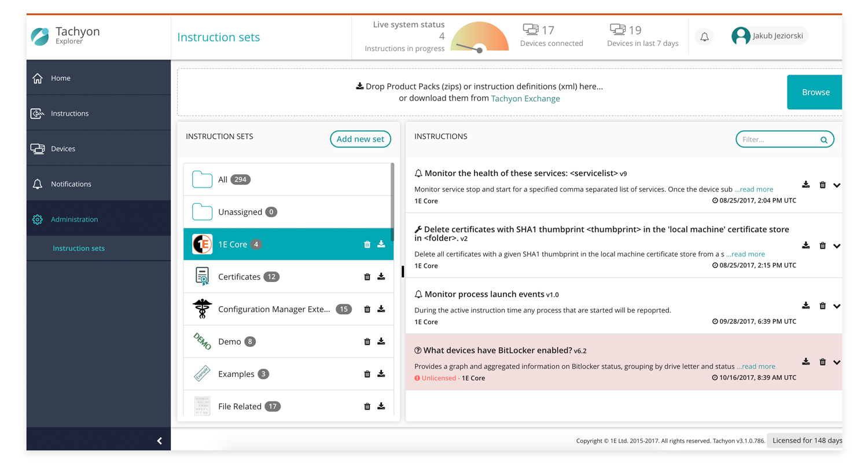Click Add new set button

coord(361,139)
